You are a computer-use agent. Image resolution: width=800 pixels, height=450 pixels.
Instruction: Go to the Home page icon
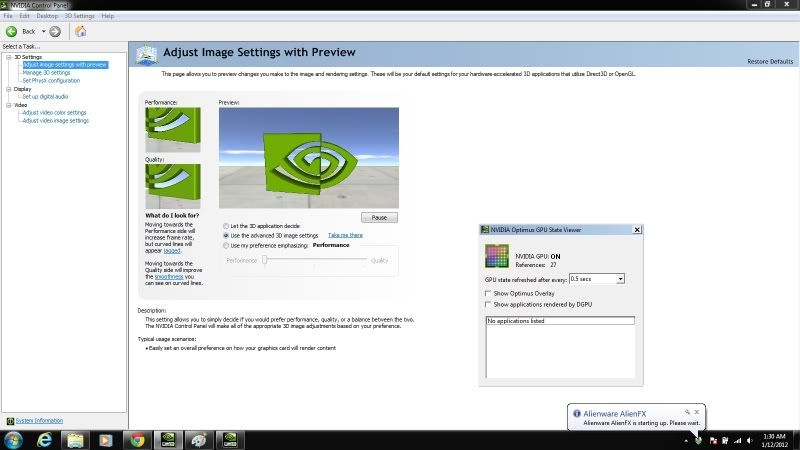(81, 32)
